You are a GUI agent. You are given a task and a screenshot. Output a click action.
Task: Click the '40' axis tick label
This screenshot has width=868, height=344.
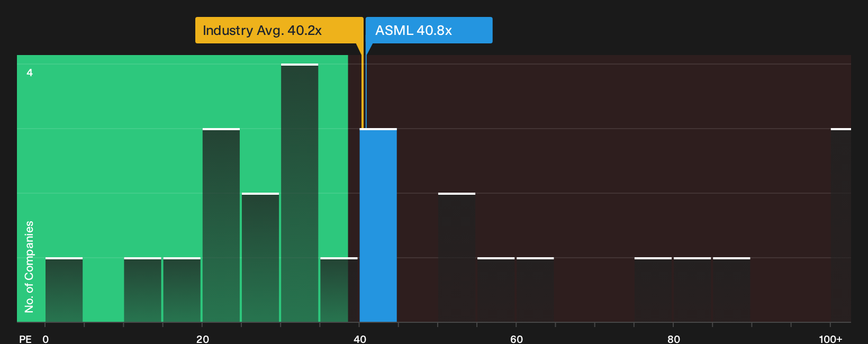tap(360, 339)
